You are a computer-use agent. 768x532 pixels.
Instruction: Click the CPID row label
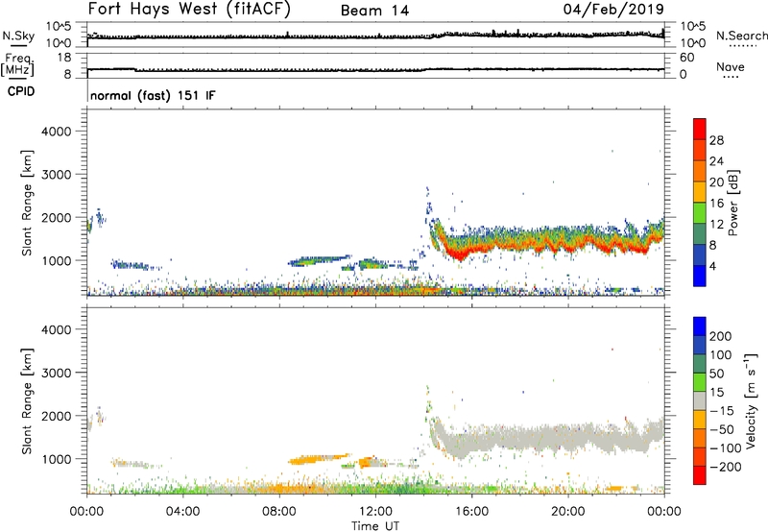[19, 95]
